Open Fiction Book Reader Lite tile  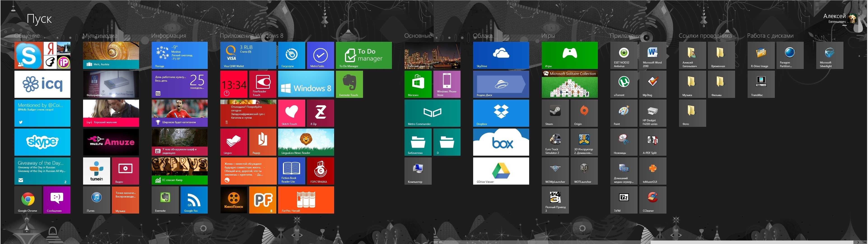pyautogui.click(x=291, y=171)
